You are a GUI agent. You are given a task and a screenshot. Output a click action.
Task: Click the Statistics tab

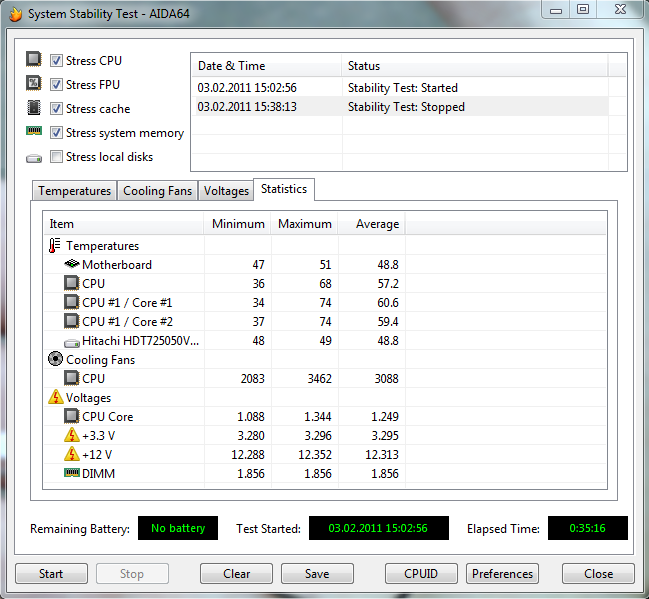tap(284, 189)
